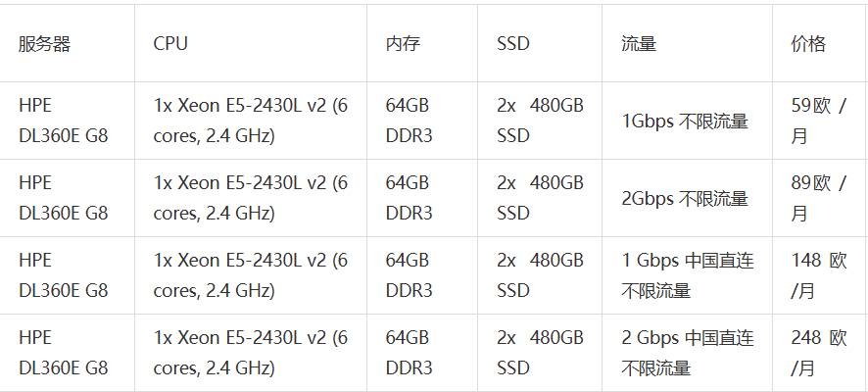This screenshot has height=392, width=868.
Task: Click 64GB DDR3 in the 148 欧 row
Action: 422,275
